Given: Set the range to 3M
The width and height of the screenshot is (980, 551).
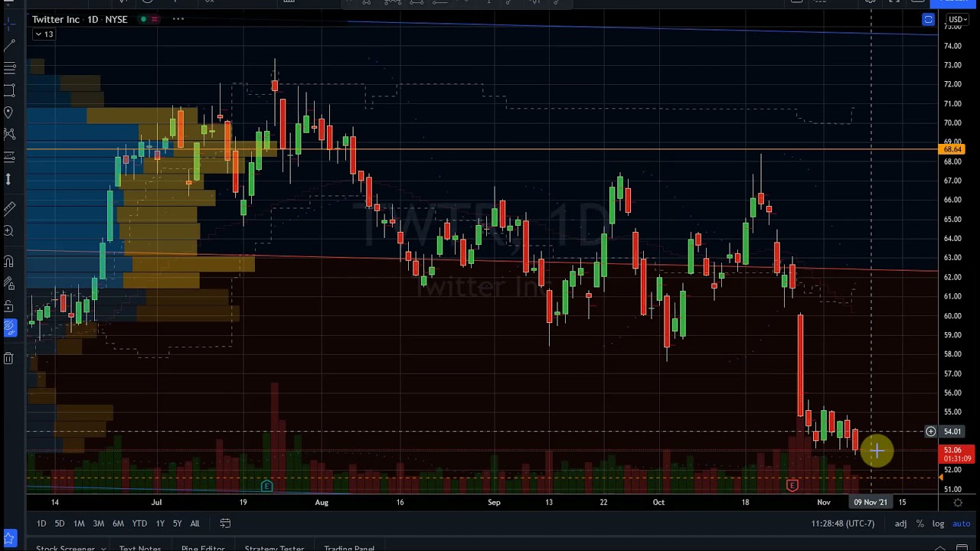Looking at the screenshot, I should pyautogui.click(x=98, y=523).
